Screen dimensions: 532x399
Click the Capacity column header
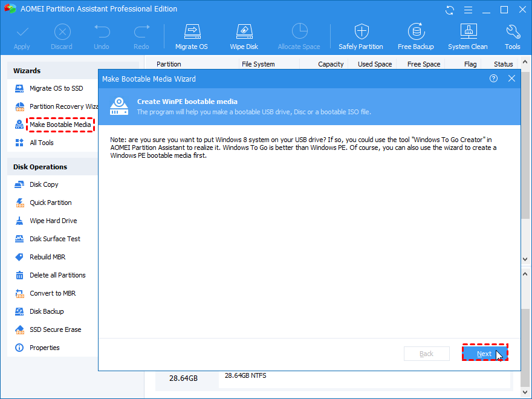(330, 64)
